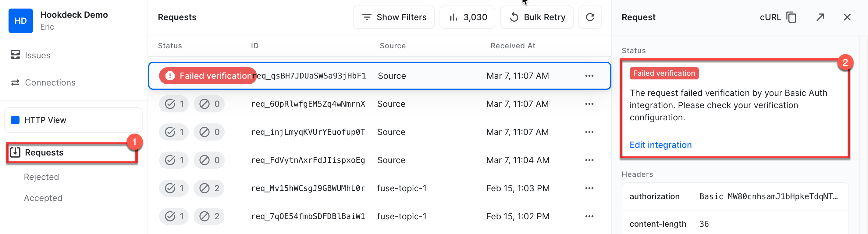Select the Accepted requests sub-item
Image resolution: width=868 pixels, height=234 pixels.
tap(43, 198)
